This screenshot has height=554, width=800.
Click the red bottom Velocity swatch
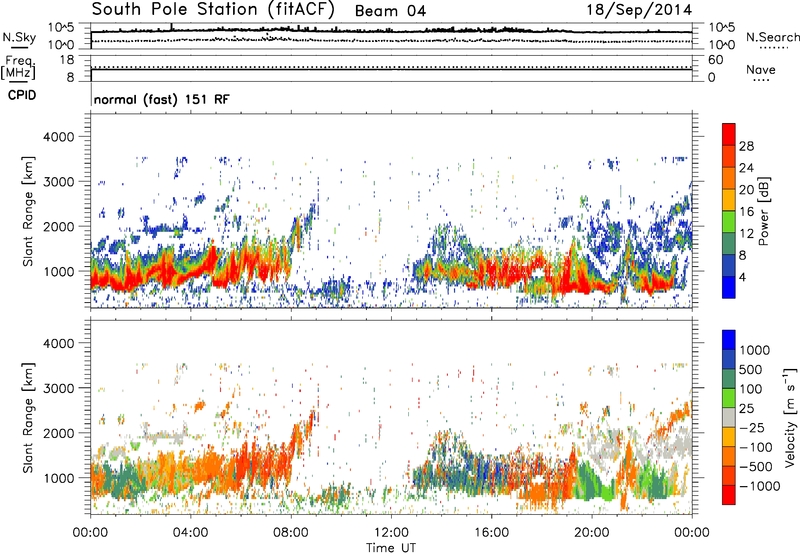(729, 495)
